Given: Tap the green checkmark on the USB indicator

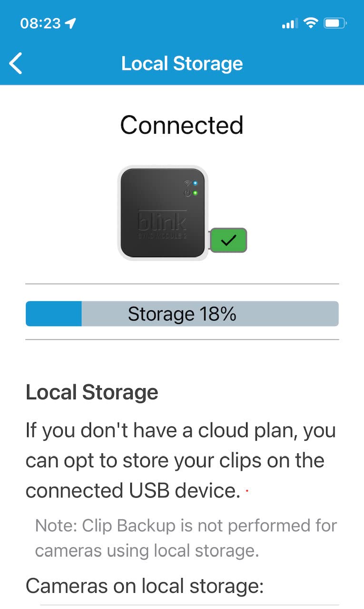Looking at the screenshot, I should click(229, 239).
